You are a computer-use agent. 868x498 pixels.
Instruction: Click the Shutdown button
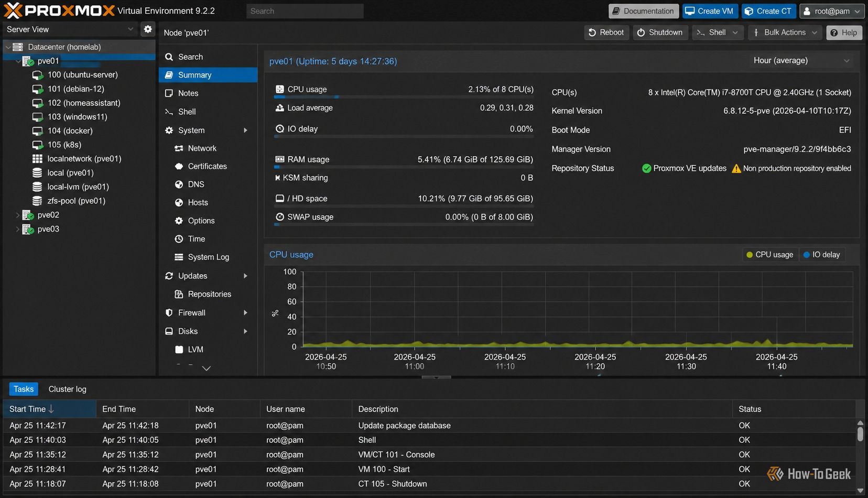pos(660,33)
